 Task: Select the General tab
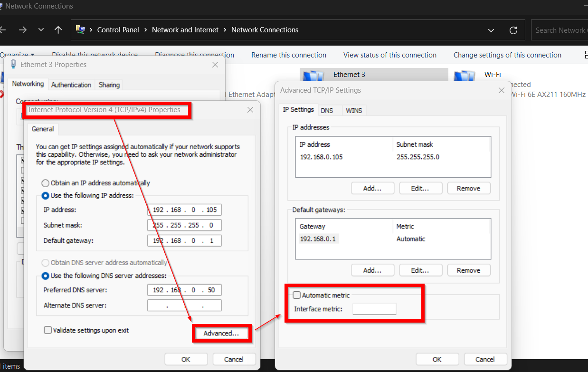[x=43, y=129]
